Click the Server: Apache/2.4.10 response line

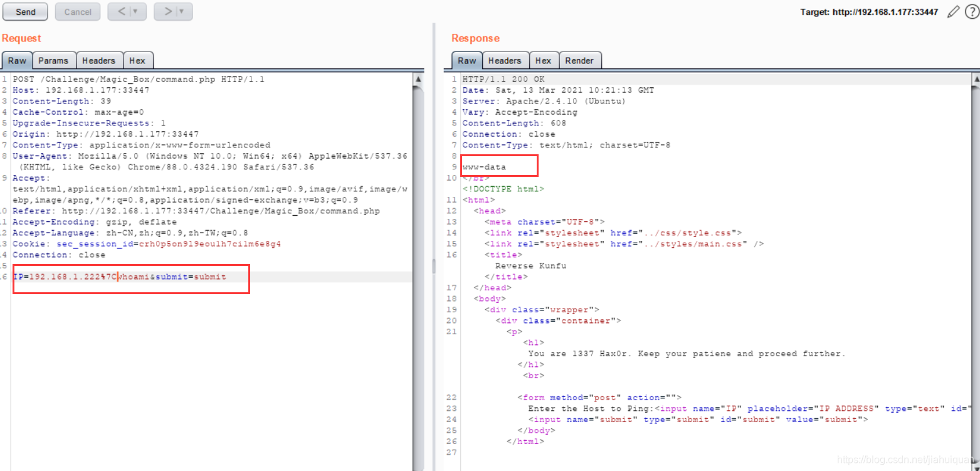(544, 101)
